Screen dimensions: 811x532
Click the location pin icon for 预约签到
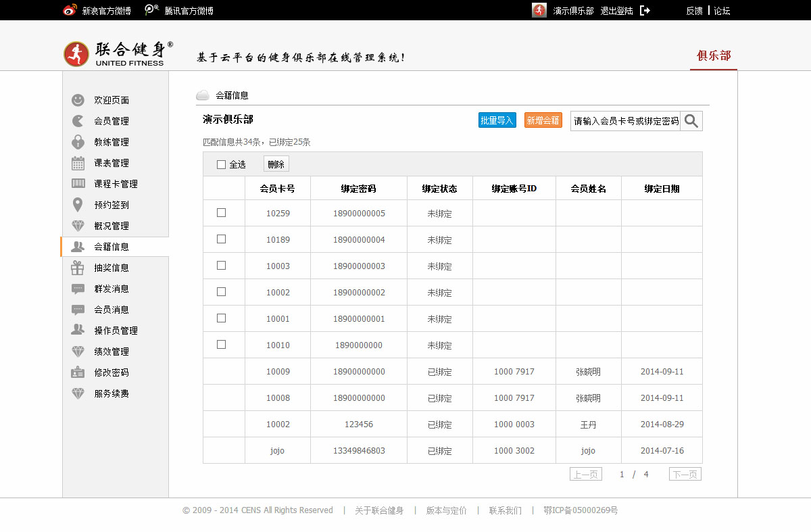(78, 205)
